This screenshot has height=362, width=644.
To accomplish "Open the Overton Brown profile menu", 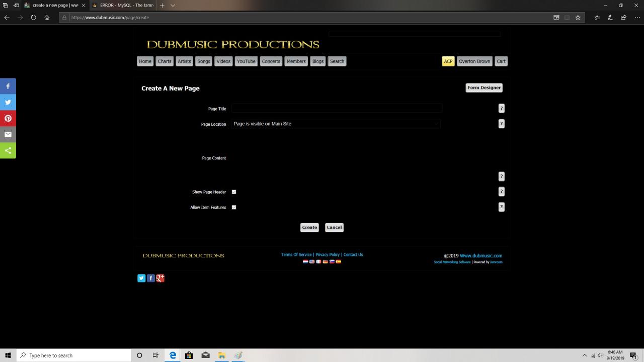I will click(x=474, y=61).
